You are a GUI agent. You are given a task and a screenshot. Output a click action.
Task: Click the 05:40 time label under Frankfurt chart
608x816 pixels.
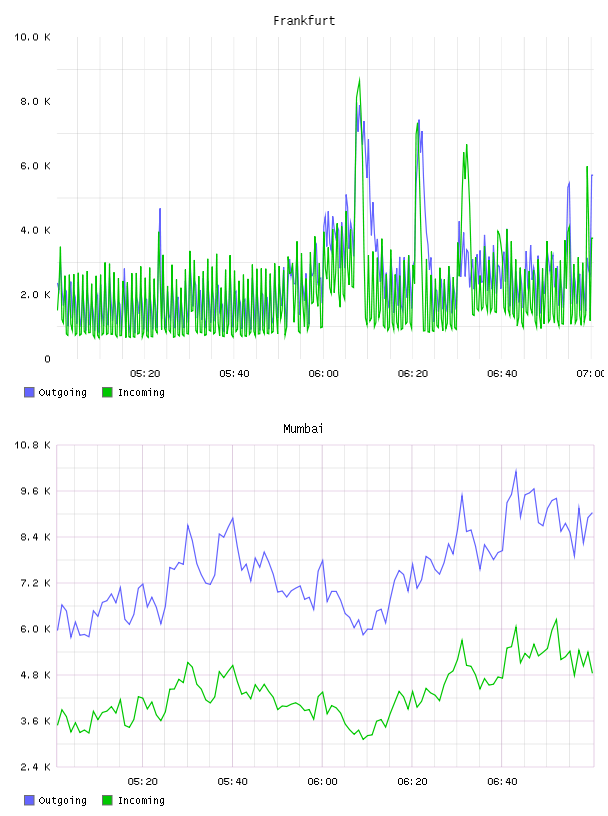pos(234,374)
